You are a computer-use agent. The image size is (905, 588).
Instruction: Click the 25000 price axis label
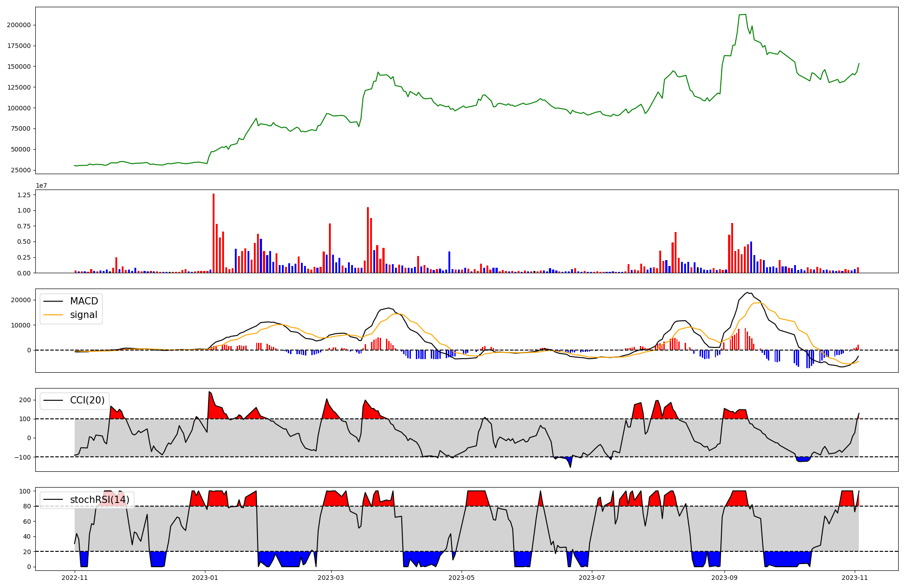pyautogui.click(x=20, y=170)
